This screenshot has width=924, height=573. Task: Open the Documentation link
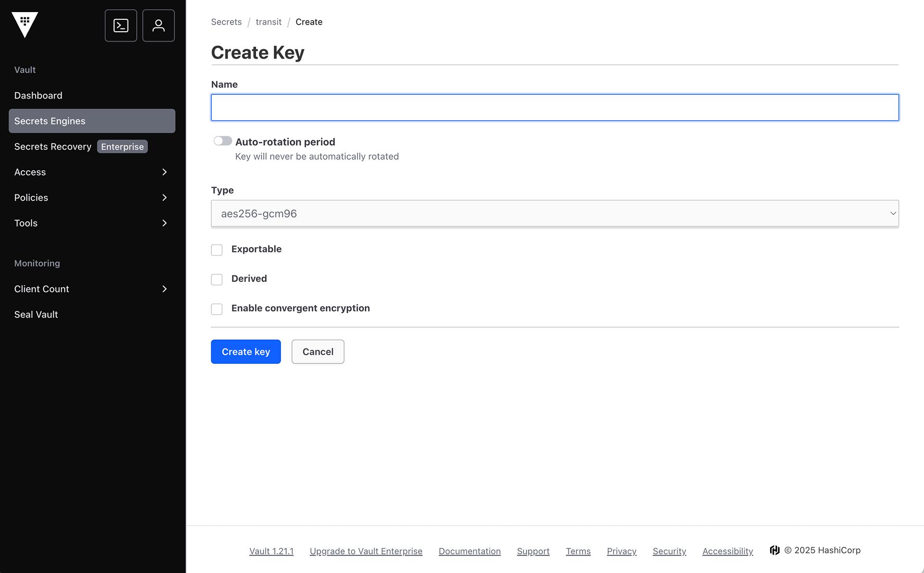coord(469,551)
